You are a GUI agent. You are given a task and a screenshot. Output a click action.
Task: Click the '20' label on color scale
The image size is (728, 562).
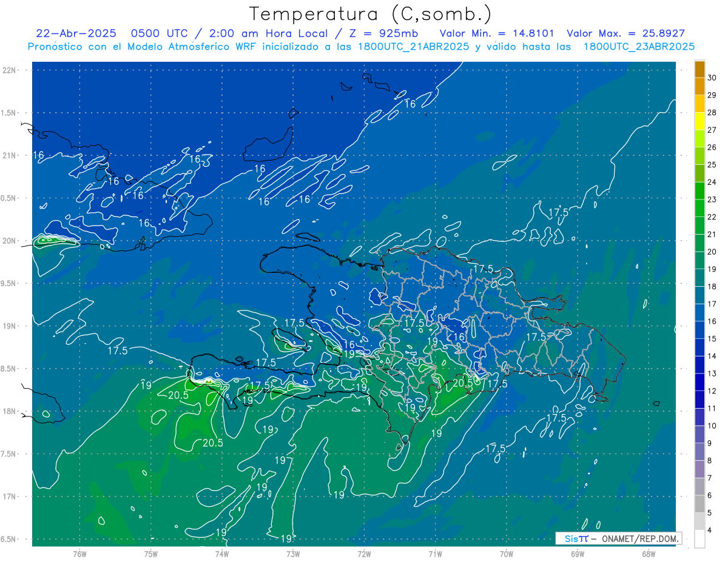pyautogui.click(x=713, y=252)
